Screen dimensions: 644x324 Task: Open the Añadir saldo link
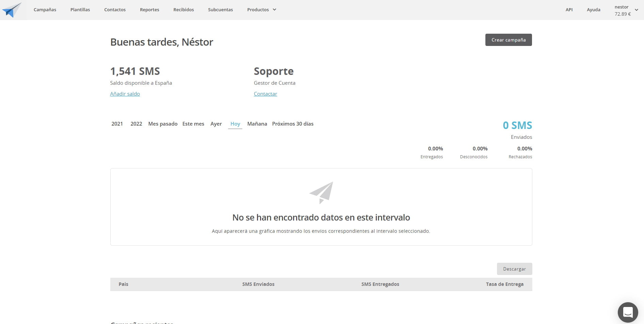coord(125,94)
